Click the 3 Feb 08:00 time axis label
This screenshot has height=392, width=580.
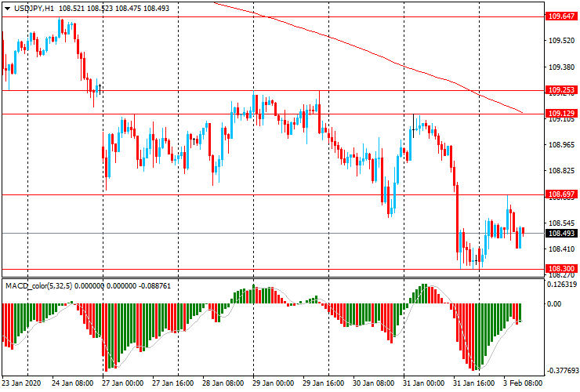[x=522, y=383]
